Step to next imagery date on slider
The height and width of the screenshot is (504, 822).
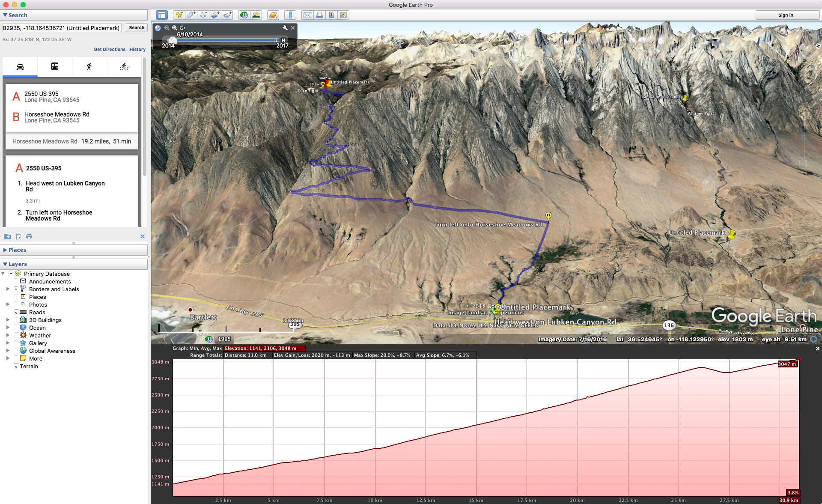(283, 40)
